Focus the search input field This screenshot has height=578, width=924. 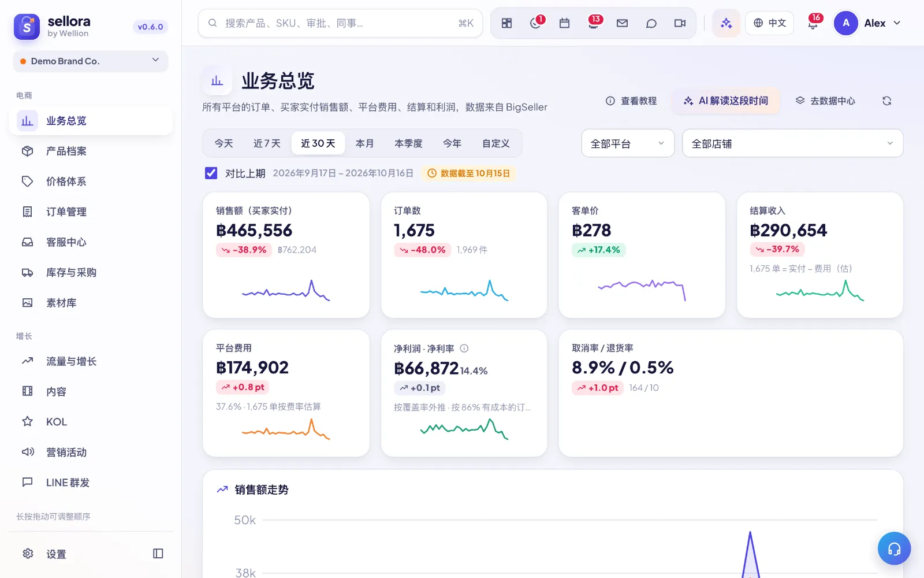click(x=340, y=23)
